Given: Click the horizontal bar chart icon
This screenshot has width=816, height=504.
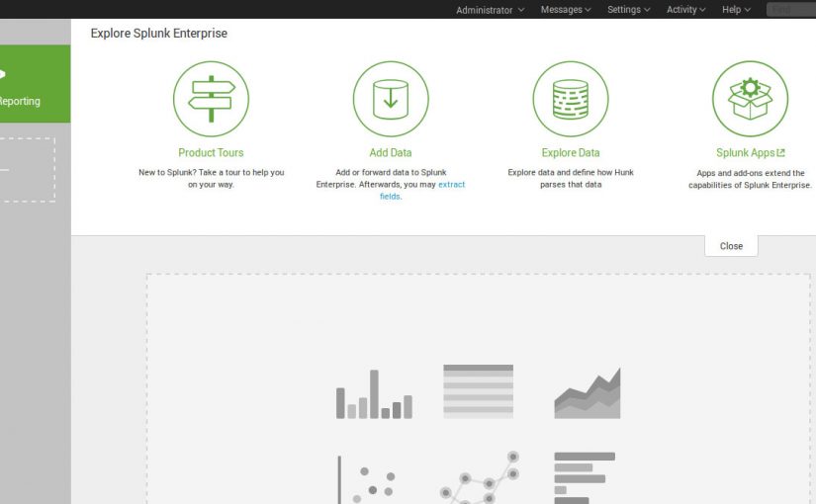Looking at the screenshot, I should (585, 477).
